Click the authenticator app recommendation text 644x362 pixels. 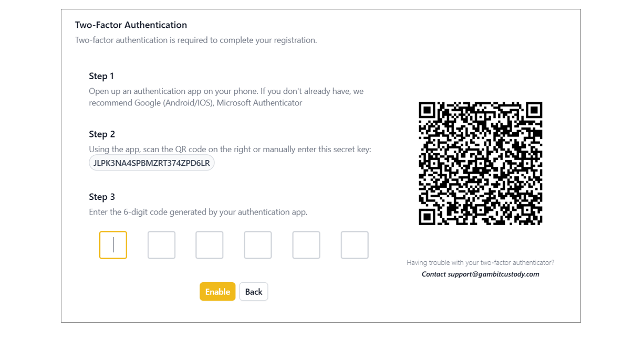226,97
